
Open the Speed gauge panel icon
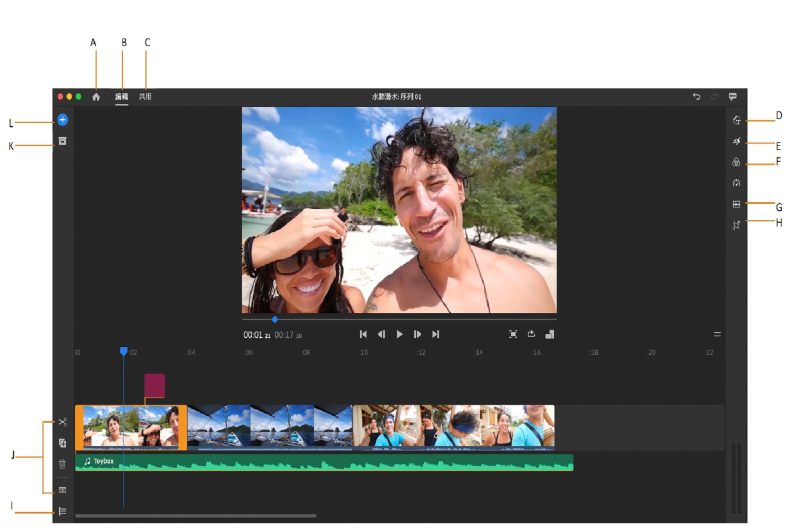pyautogui.click(x=736, y=183)
